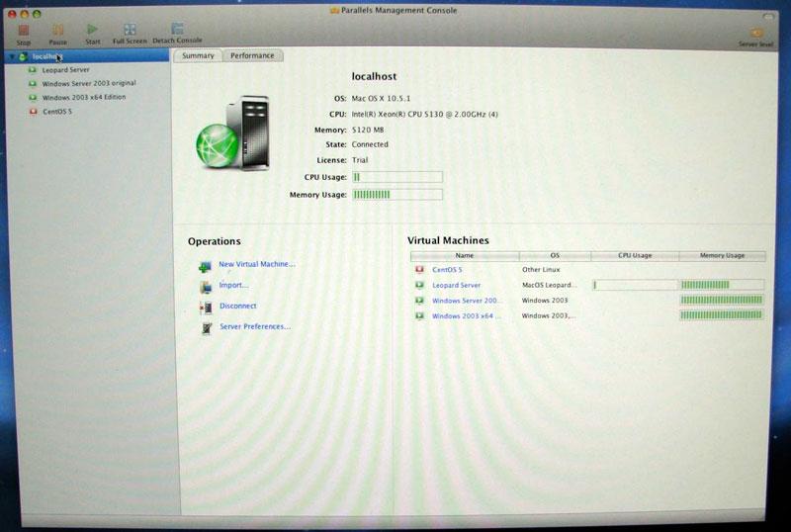This screenshot has width=791, height=532.
Task: Open Windows Server 200... in the table
Action: point(465,301)
